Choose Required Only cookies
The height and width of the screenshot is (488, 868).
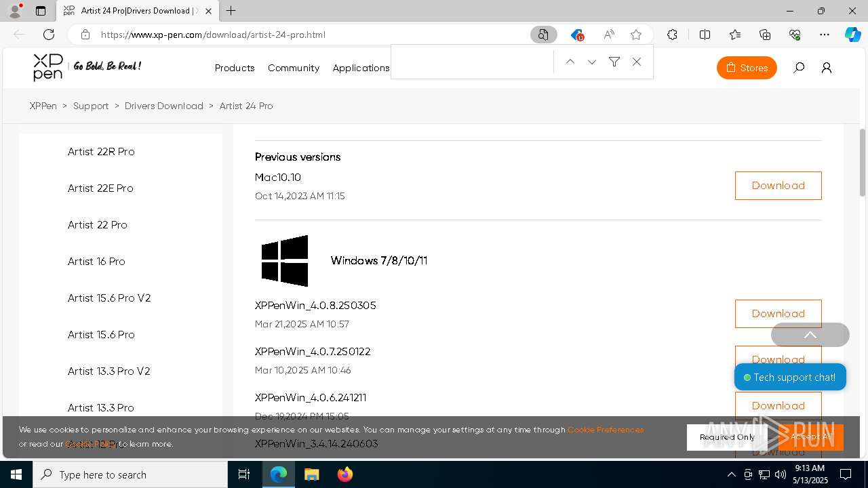click(727, 437)
